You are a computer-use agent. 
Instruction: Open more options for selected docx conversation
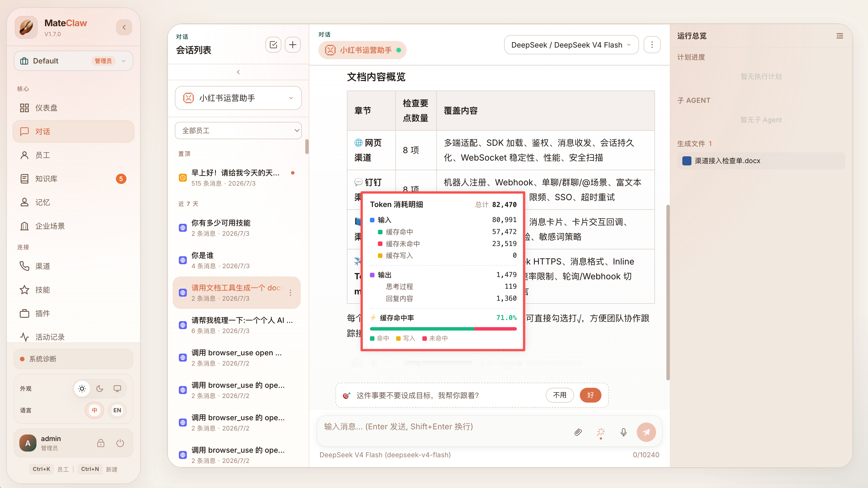tap(290, 293)
